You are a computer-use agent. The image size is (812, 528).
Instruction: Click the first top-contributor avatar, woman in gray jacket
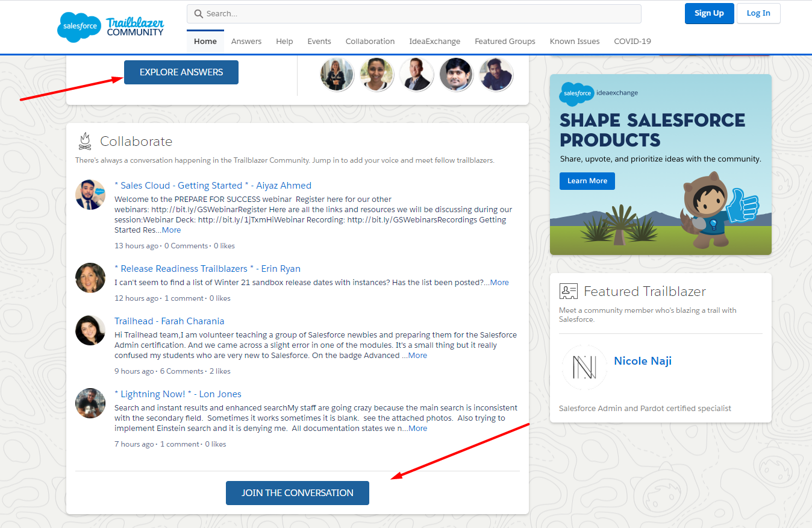(x=337, y=75)
